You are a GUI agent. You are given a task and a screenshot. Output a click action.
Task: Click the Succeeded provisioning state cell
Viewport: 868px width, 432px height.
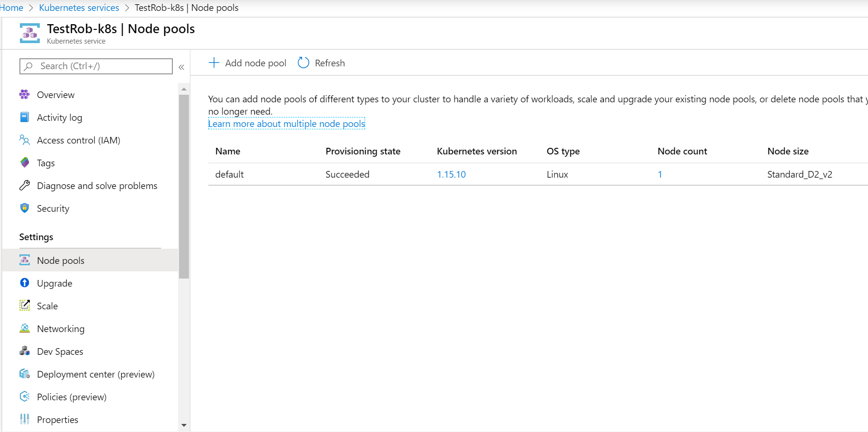(x=347, y=174)
